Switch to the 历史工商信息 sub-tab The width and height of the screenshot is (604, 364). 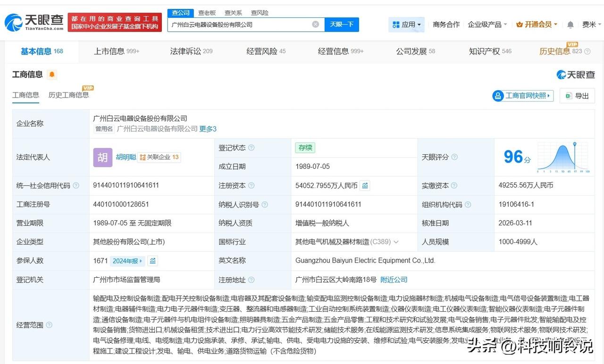click(x=68, y=95)
